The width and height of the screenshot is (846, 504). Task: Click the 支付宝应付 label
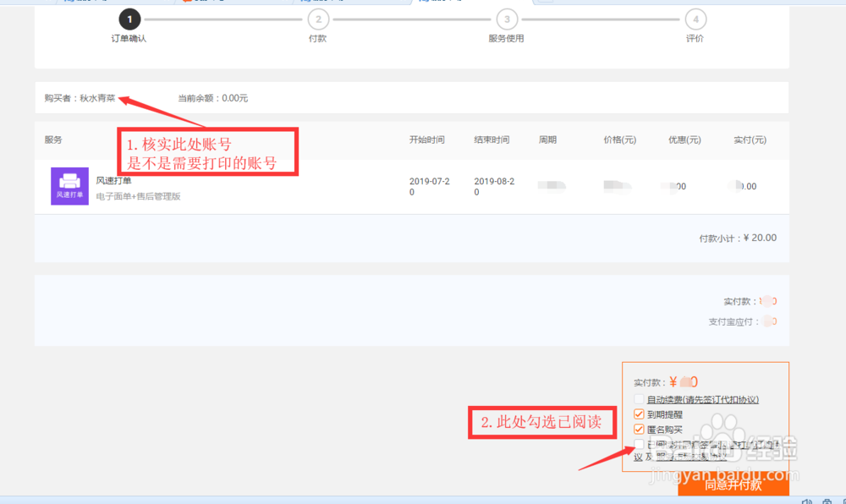[x=733, y=322]
